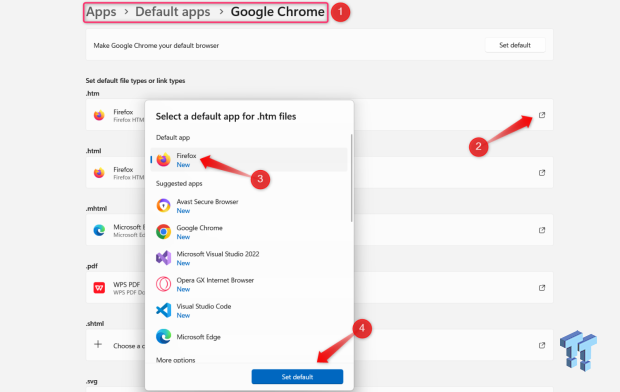Click the Visual Studio 2022 purple icon
The width and height of the screenshot is (620, 392).
click(x=163, y=258)
